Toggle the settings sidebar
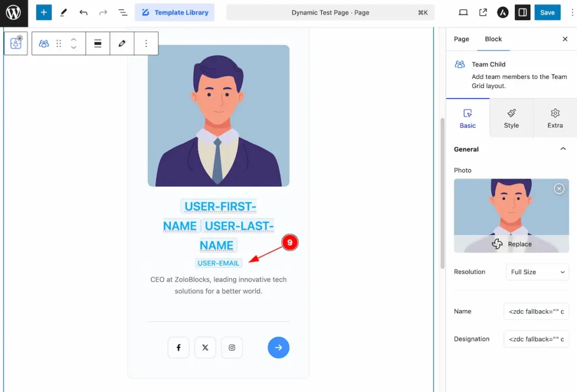Image resolution: width=577 pixels, height=392 pixels. [x=522, y=12]
